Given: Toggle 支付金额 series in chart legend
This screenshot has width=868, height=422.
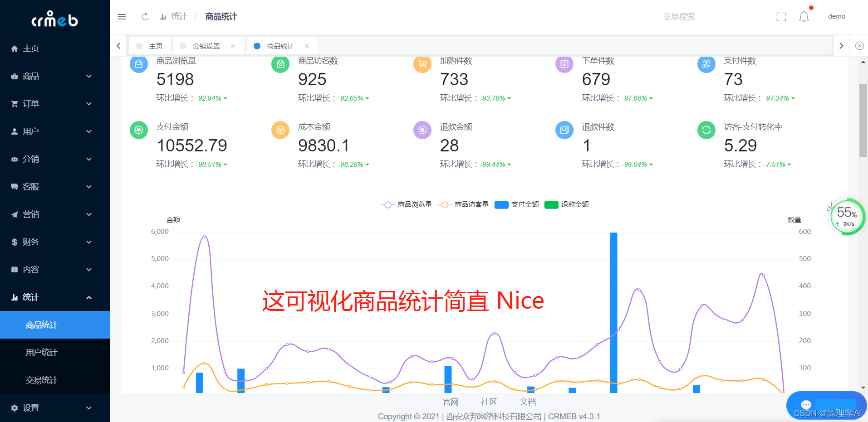Looking at the screenshot, I should tap(516, 204).
